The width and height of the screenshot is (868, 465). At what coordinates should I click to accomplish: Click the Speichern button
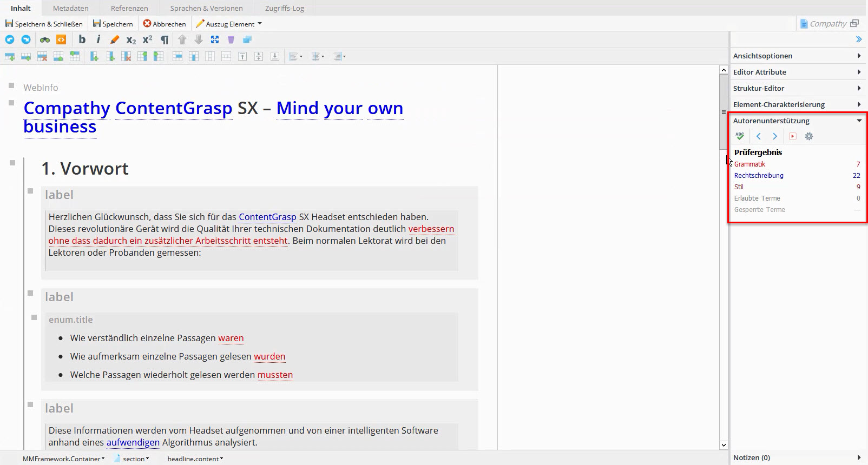[113, 24]
